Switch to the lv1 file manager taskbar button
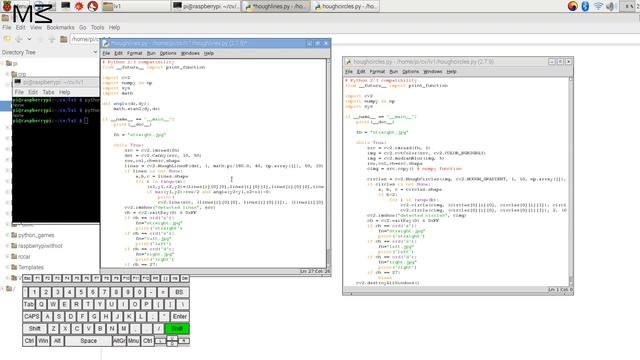 point(135,6)
